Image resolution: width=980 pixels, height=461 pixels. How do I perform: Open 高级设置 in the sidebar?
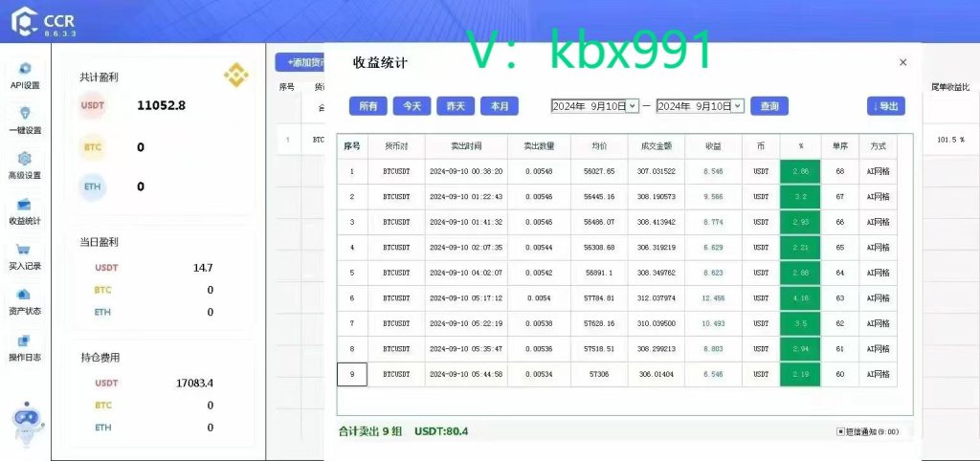(25, 165)
